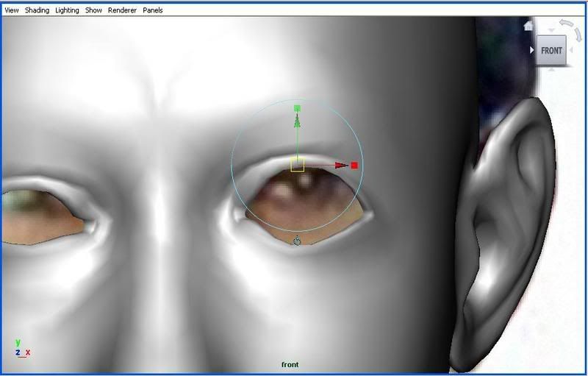The height and width of the screenshot is (376, 588).
Task: Open the Panels menu
Action: point(153,10)
